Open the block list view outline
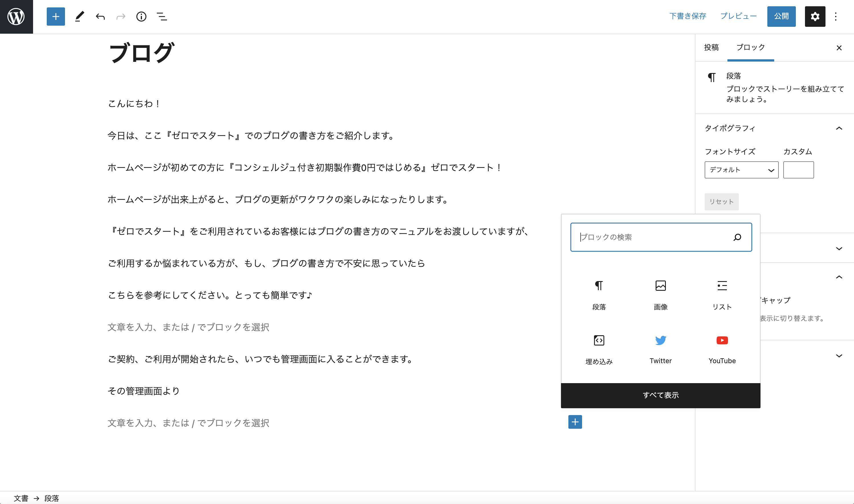Viewport: 854px width, 504px height. click(x=162, y=16)
